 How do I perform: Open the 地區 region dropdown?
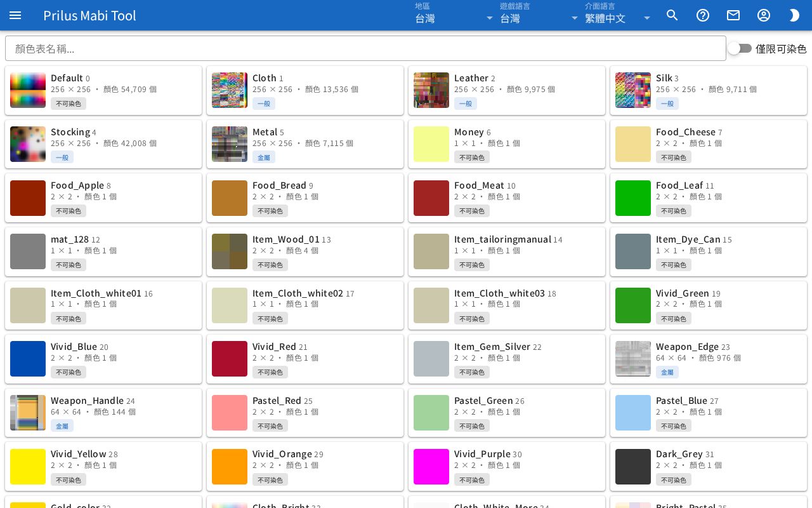point(454,14)
